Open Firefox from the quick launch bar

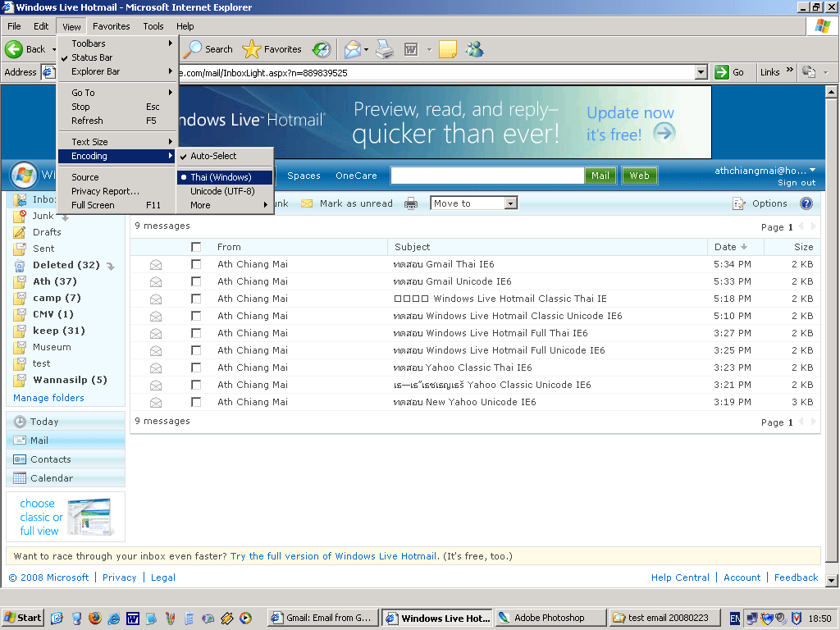point(95,619)
